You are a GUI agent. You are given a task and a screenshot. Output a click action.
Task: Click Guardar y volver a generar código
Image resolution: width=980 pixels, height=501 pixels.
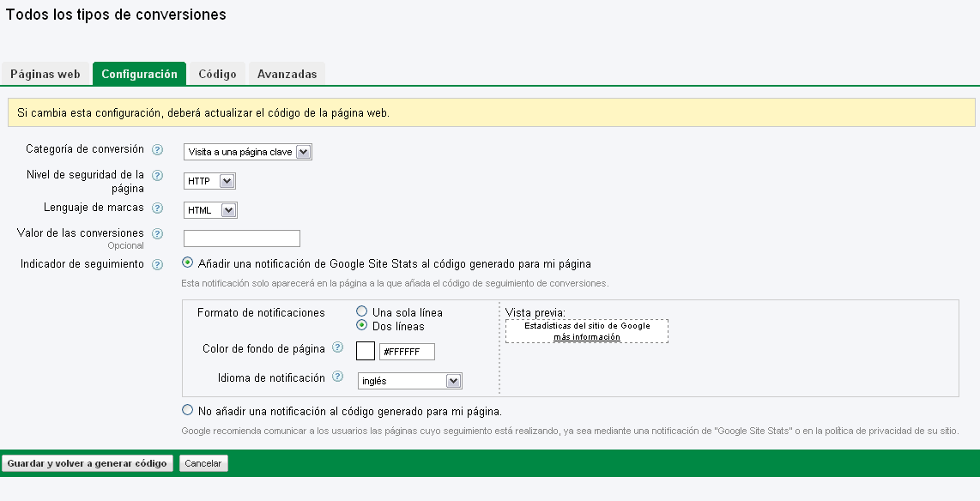(87, 463)
